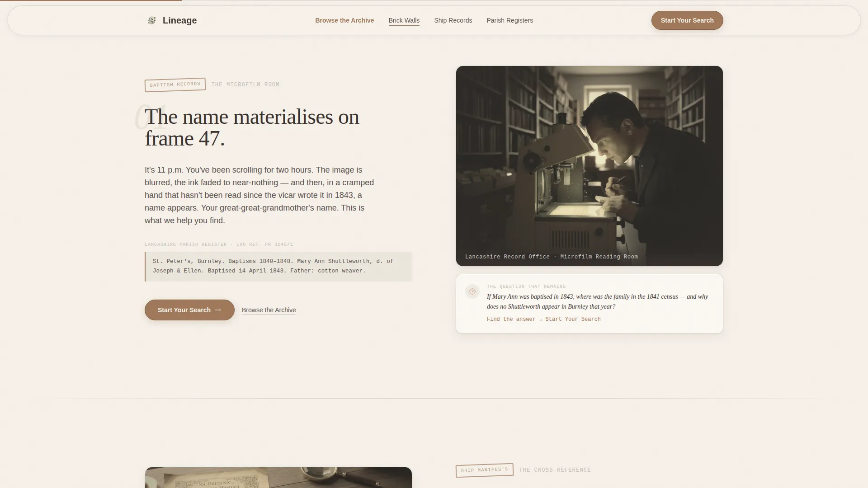
Task: Click the Baptism Records stamp label
Action: click(x=175, y=84)
